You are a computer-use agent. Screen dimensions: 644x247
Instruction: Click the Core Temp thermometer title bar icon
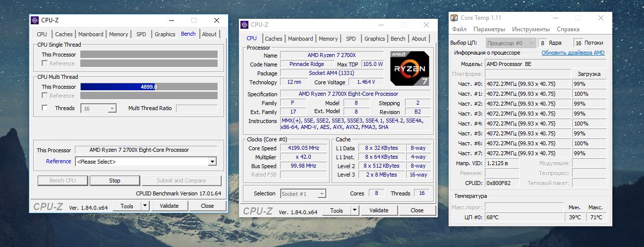pos(454,18)
